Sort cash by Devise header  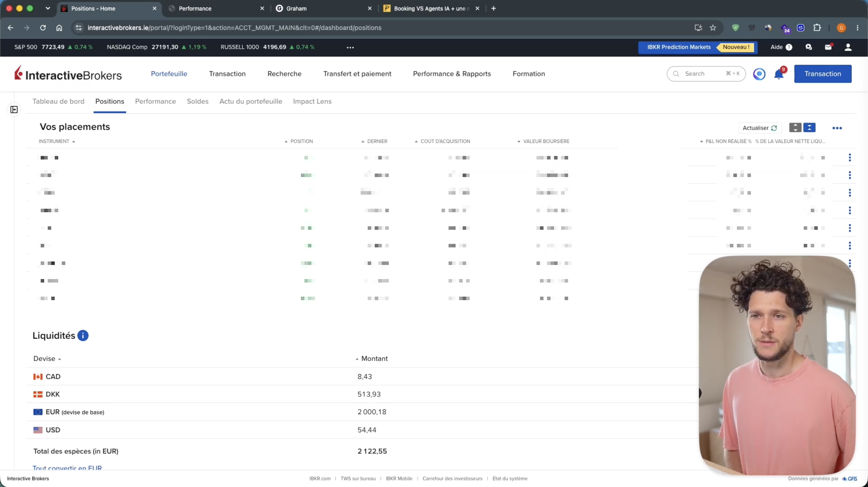47,359
